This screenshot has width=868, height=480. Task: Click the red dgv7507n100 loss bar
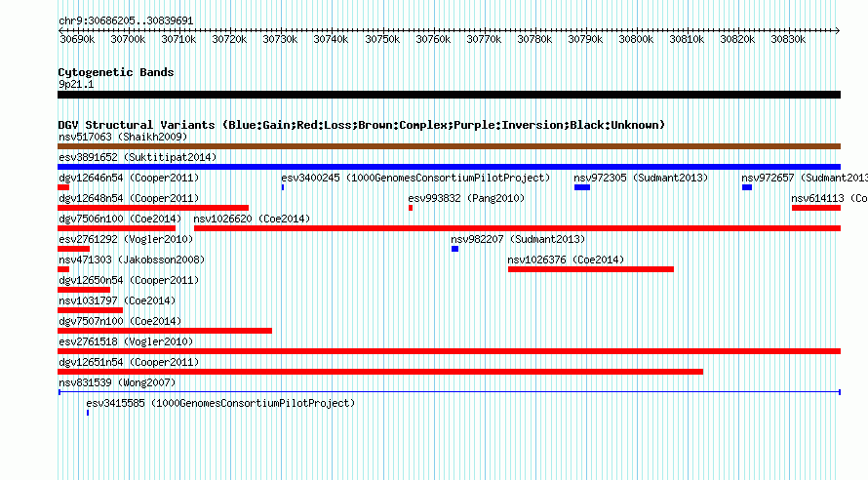click(165, 331)
